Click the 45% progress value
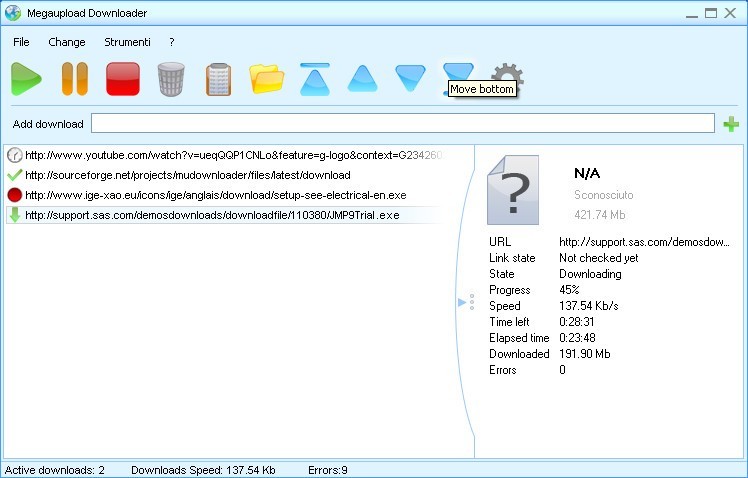This screenshot has height=478, width=748. (x=569, y=290)
